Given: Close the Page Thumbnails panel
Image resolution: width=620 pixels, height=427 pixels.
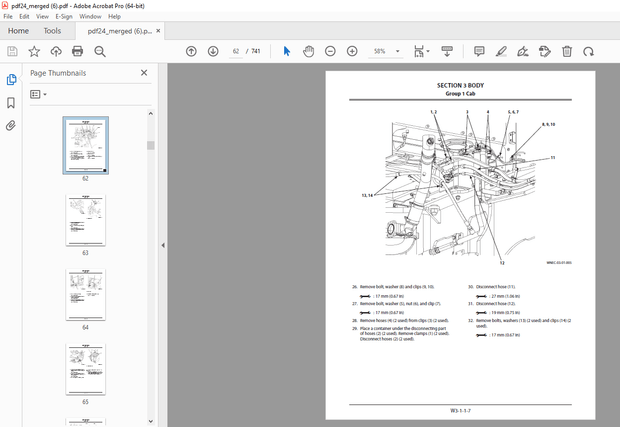Looking at the screenshot, I should point(144,73).
